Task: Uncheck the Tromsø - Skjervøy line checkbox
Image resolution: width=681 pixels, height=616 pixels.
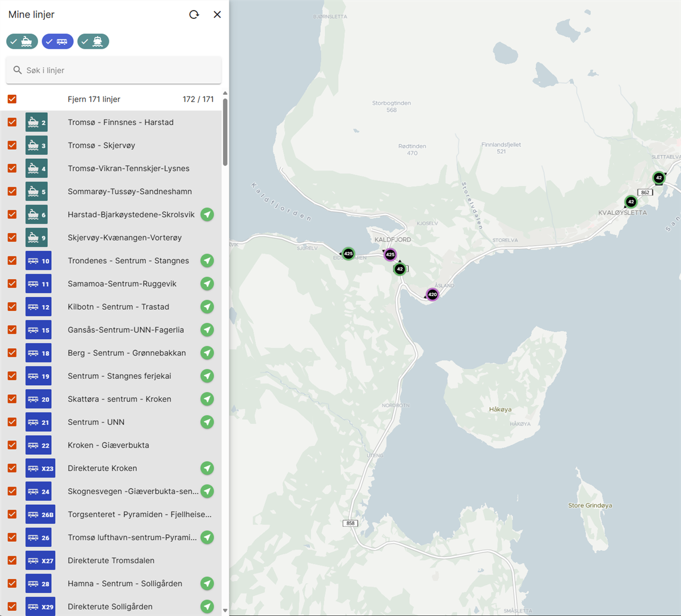Action: (12, 145)
